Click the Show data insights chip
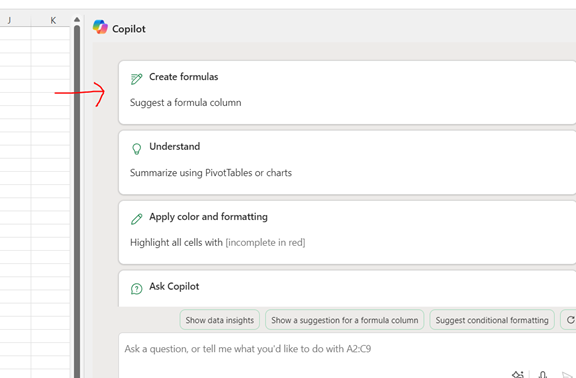576x378 pixels. (220, 320)
